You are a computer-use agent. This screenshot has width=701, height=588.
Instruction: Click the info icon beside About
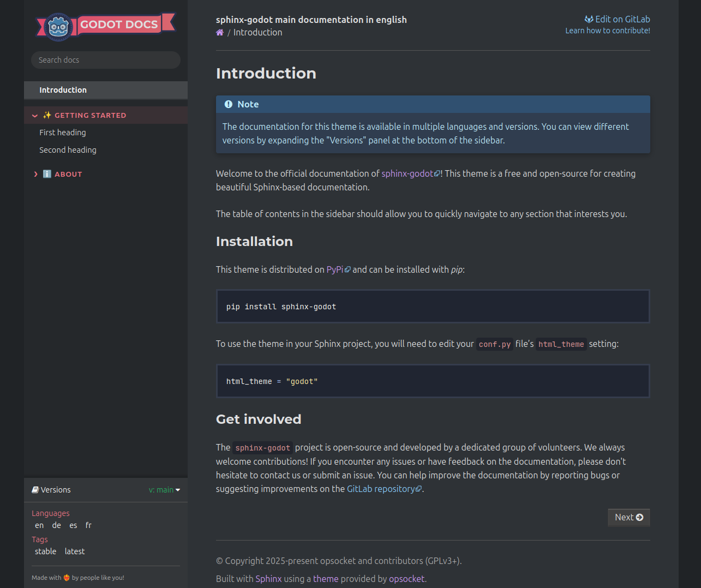tap(47, 174)
